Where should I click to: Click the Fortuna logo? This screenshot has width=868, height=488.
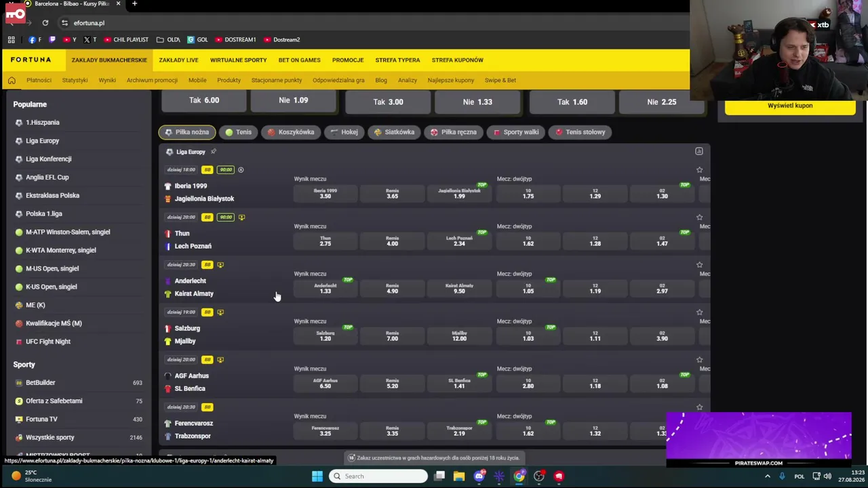point(31,60)
